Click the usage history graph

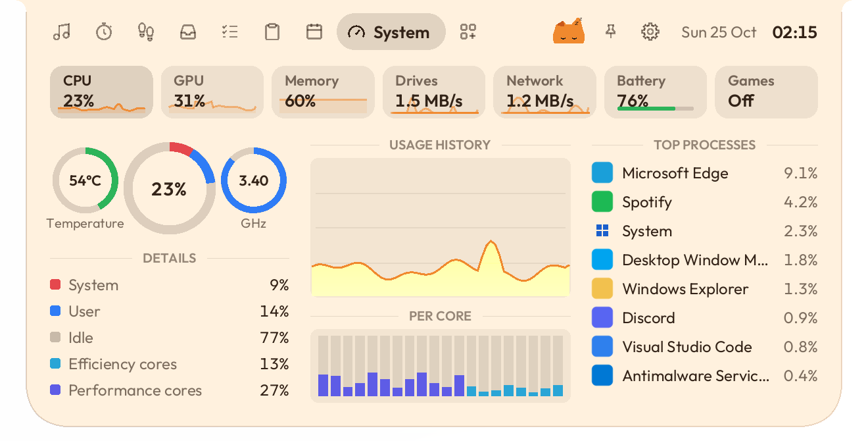click(x=441, y=228)
